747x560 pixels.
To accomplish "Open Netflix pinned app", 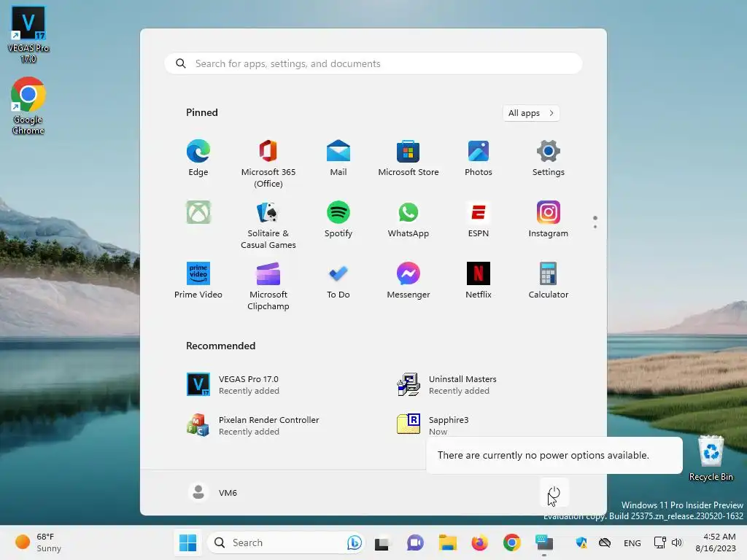I will pos(479,281).
